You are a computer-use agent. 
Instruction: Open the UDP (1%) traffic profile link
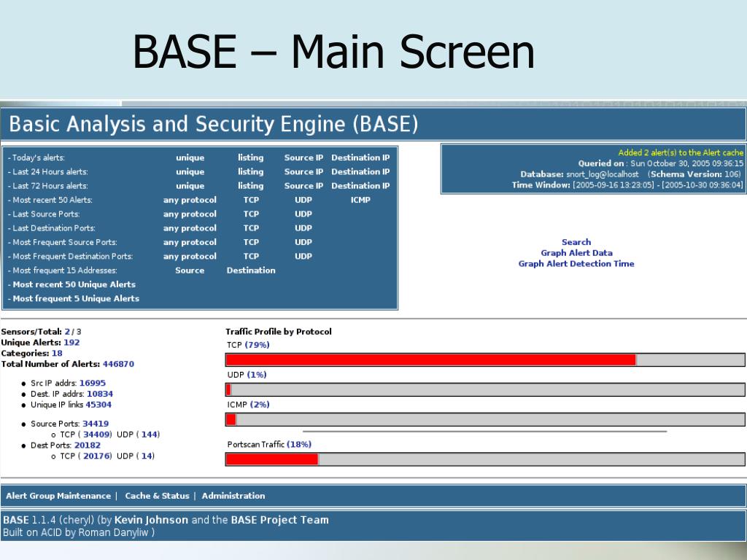(257, 375)
